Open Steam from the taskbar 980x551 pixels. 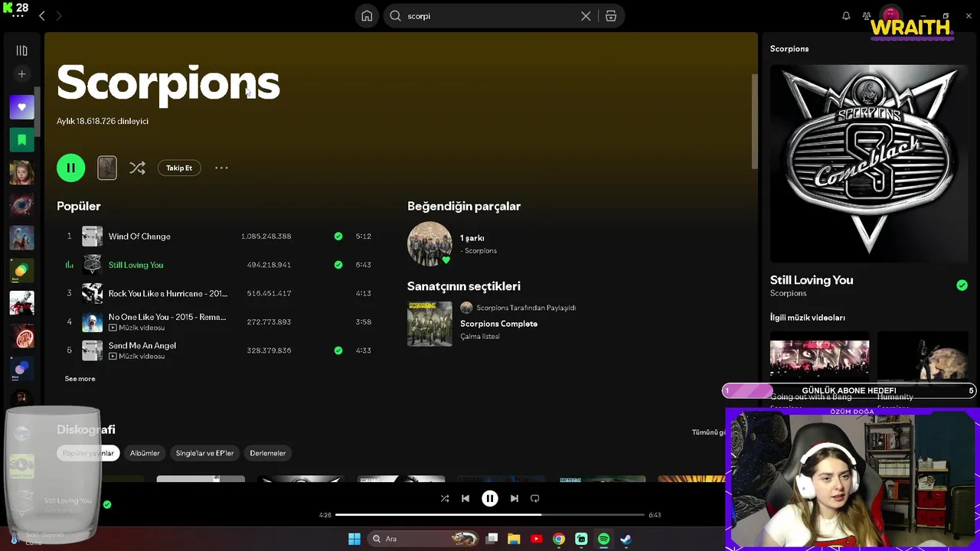626,539
